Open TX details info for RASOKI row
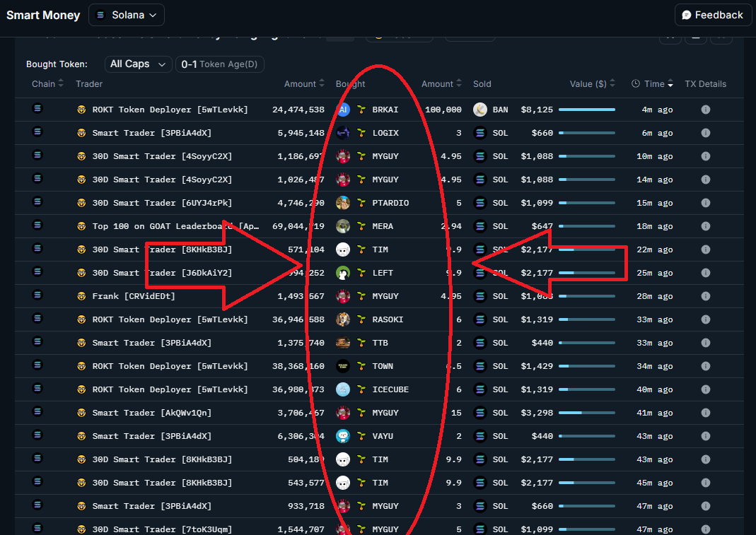 pos(705,319)
